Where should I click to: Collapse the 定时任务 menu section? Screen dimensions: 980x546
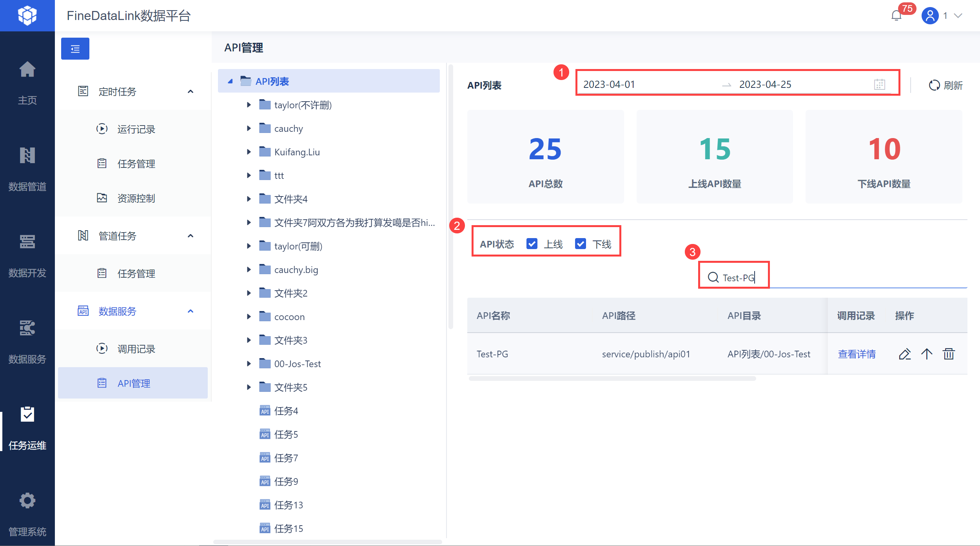[191, 91]
